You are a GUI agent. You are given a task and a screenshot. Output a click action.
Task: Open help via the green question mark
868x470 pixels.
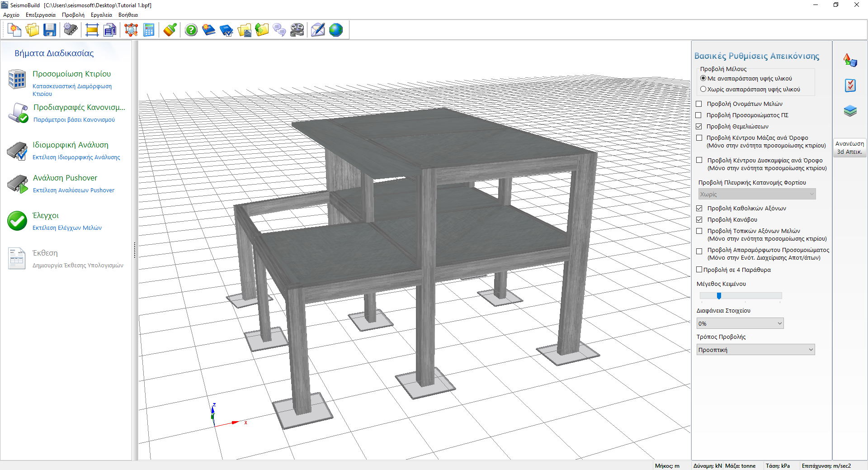point(191,30)
